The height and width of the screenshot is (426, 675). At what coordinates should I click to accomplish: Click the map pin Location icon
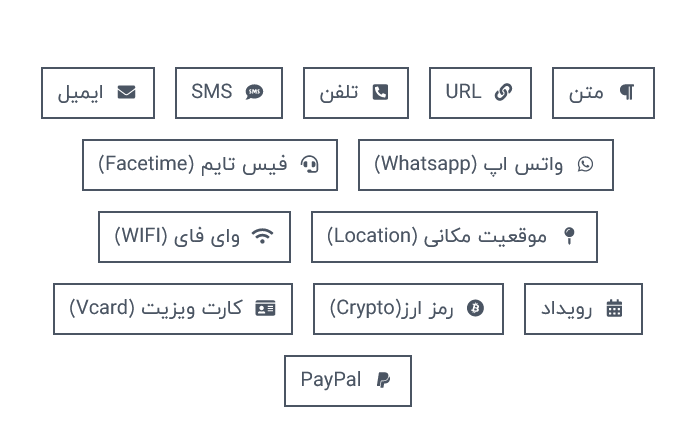point(570,237)
